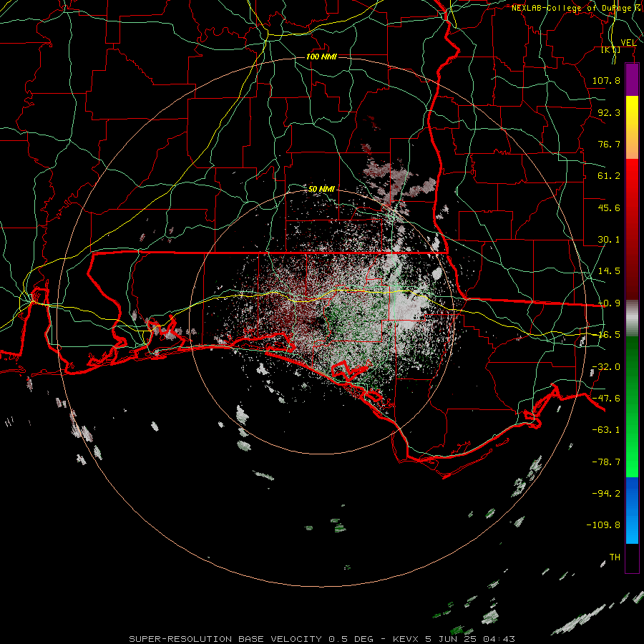Image resolution: width=644 pixels, height=644 pixels.
Task: Click the -0.9 velocity scale value
Action: 609,303
